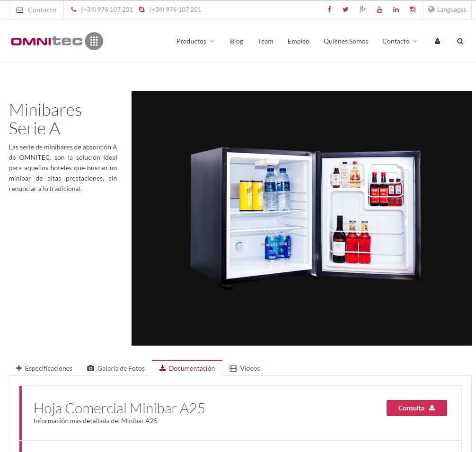Switch to the Especificaciones tab

coord(44,368)
